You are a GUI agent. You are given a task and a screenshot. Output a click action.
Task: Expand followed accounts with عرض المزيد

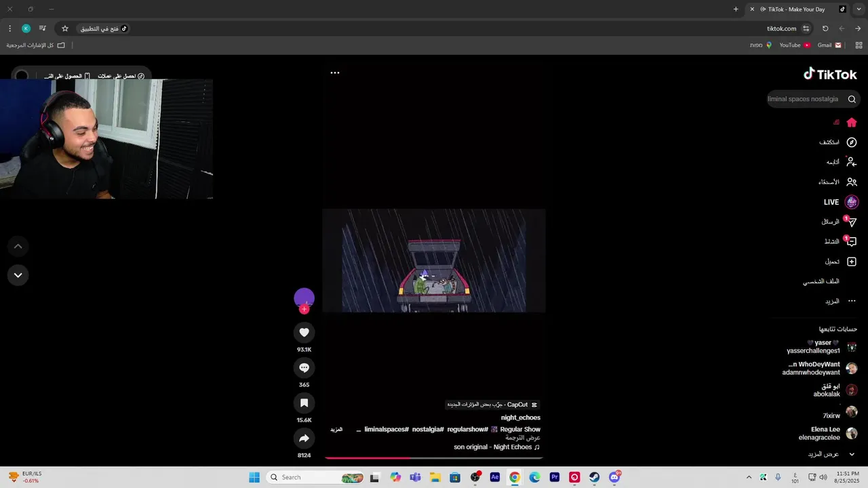pyautogui.click(x=831, y=454)
